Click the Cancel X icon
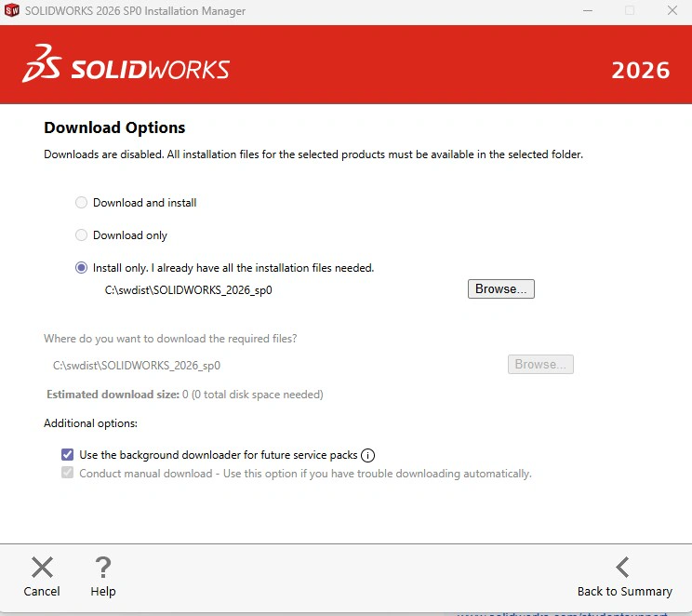The image size is (692, 616). tap(42, 568)
